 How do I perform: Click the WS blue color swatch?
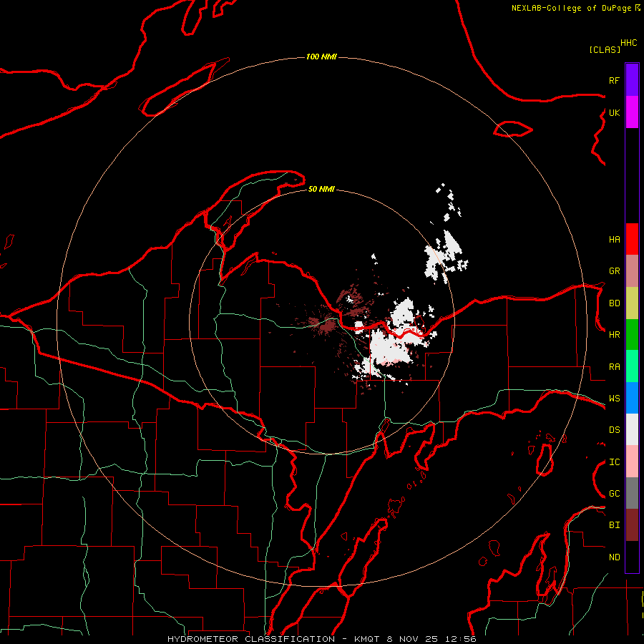point(632,398)
